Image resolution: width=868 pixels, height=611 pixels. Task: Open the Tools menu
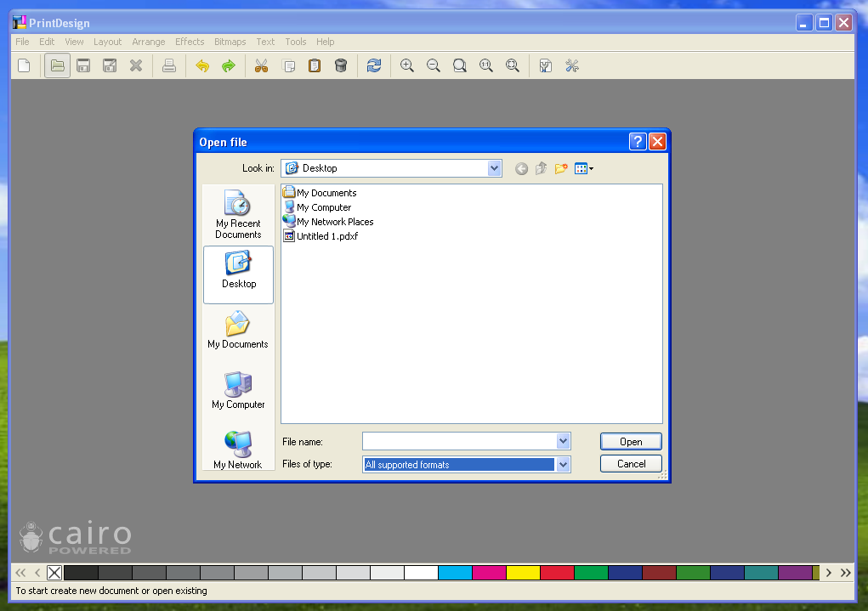pos(296,42)
